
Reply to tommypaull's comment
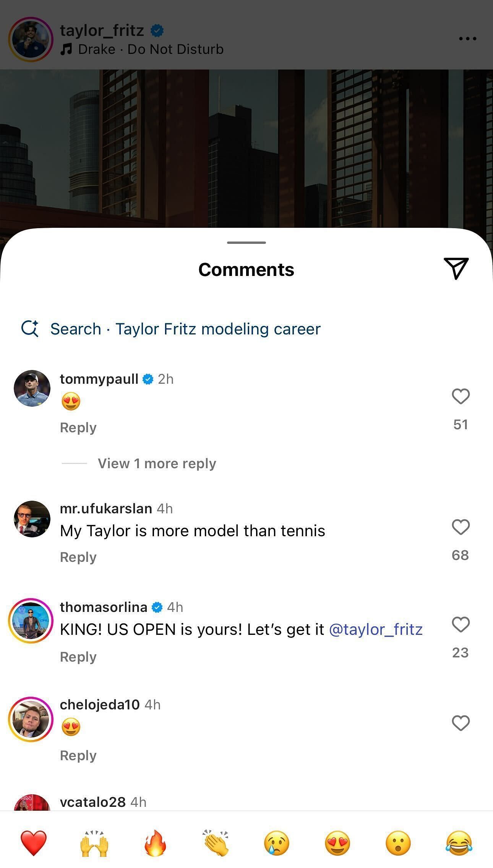point(78,427)
